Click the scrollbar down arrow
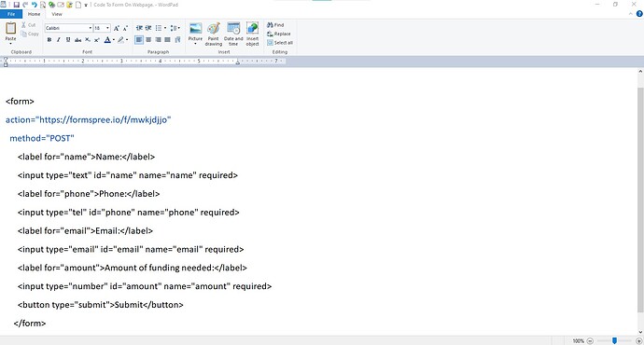This screenshot has height=345, width=644. pyautogui.click(x=640, y=332)
